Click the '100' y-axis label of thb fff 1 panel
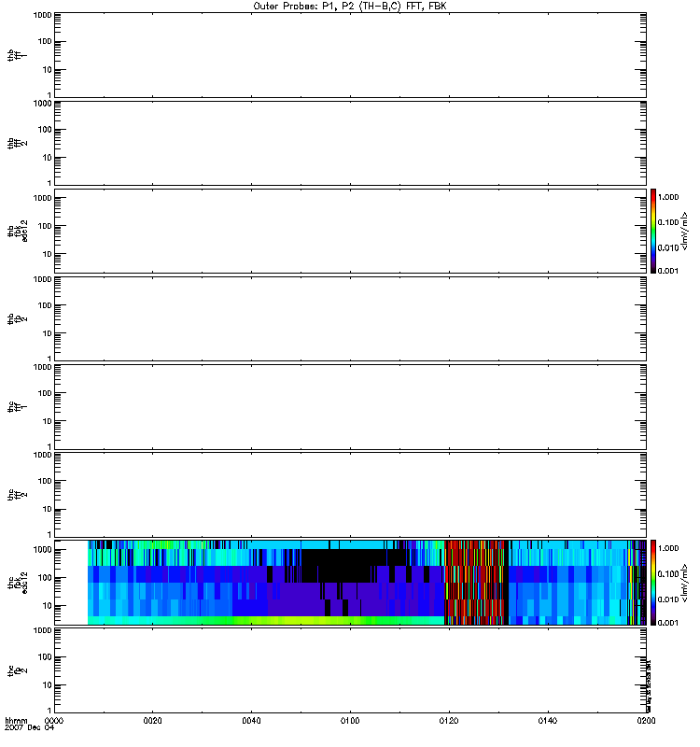 click(45, 41)
